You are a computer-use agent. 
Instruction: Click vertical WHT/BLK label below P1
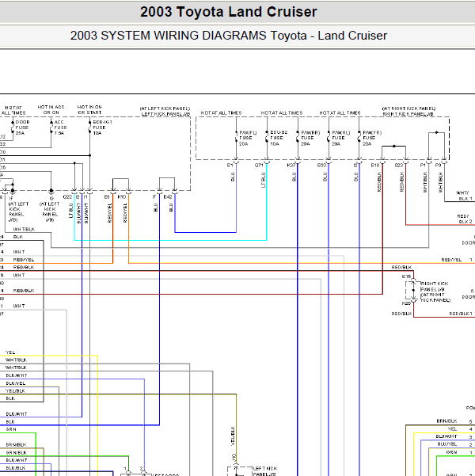[x=425, y=182]
